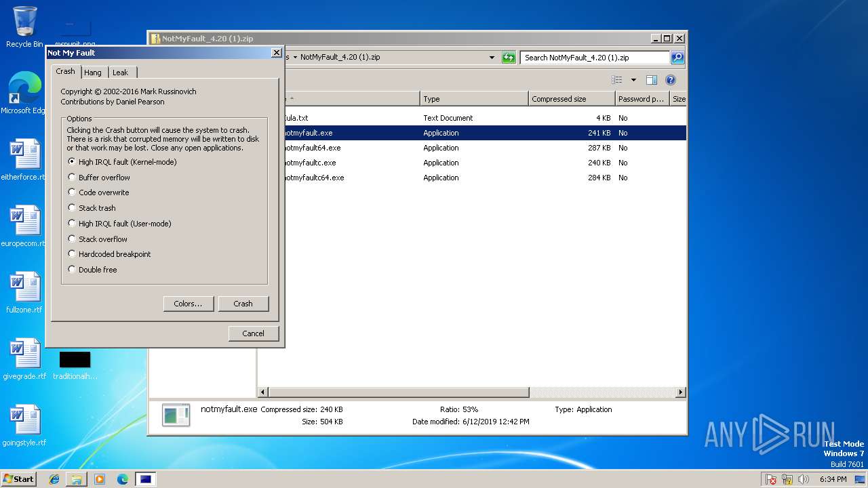Activate the Not My Fault taskbar item
Viewport: 868px width, 488px height.
click(x=146, y=479)
